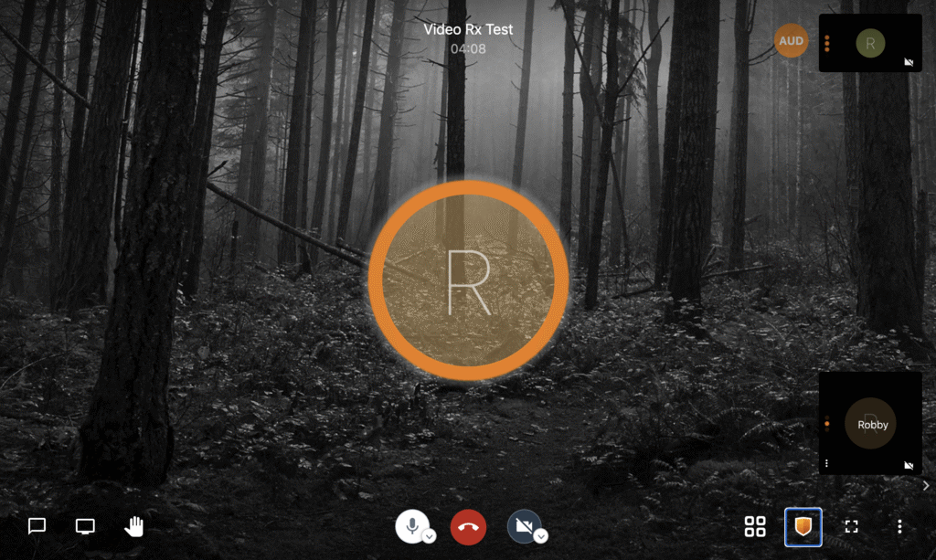The height and width of the screenshot is (560, 936).
Task: Raise your hand
Action: click(133, 526)
